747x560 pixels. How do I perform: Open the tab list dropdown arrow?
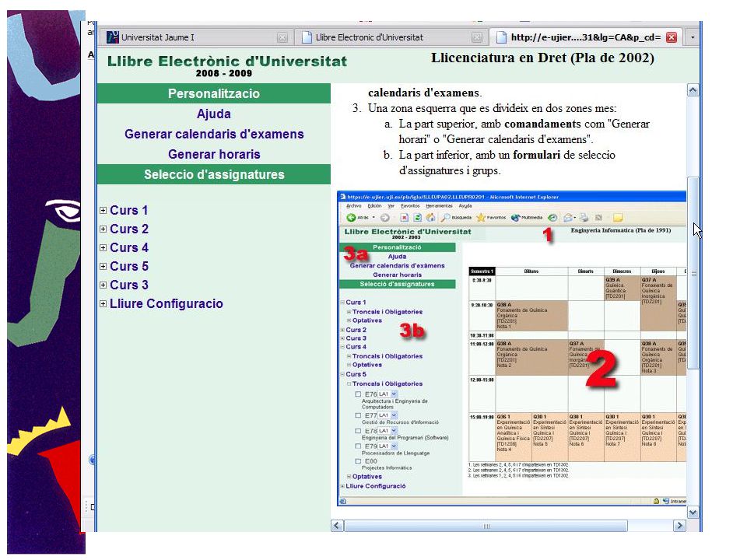693,37
